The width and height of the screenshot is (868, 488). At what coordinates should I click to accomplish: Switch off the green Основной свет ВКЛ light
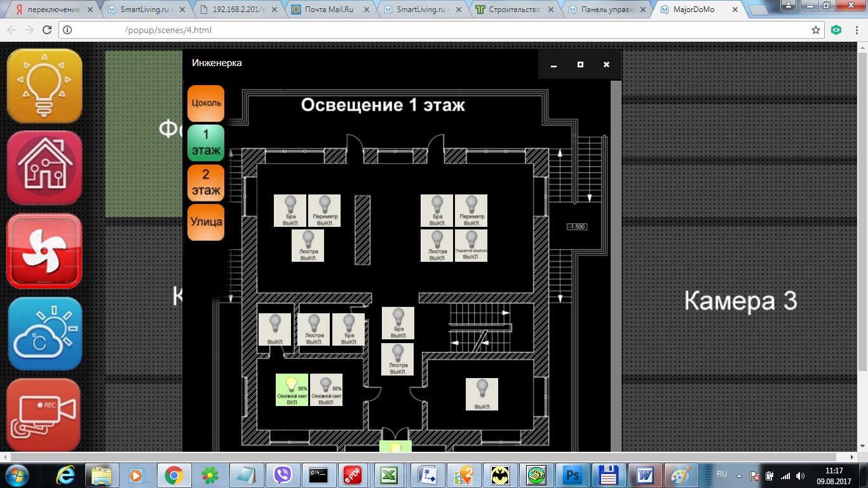292,390
